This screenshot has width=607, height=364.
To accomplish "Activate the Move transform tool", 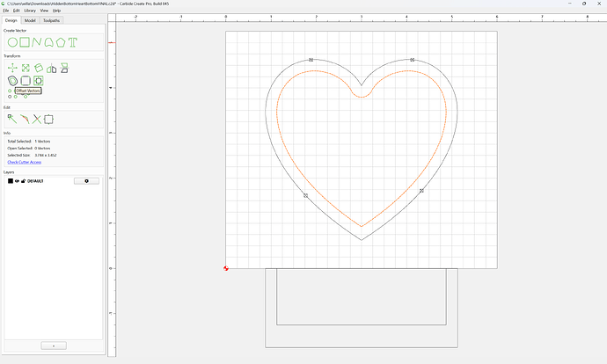I will [x=12, y=68].
